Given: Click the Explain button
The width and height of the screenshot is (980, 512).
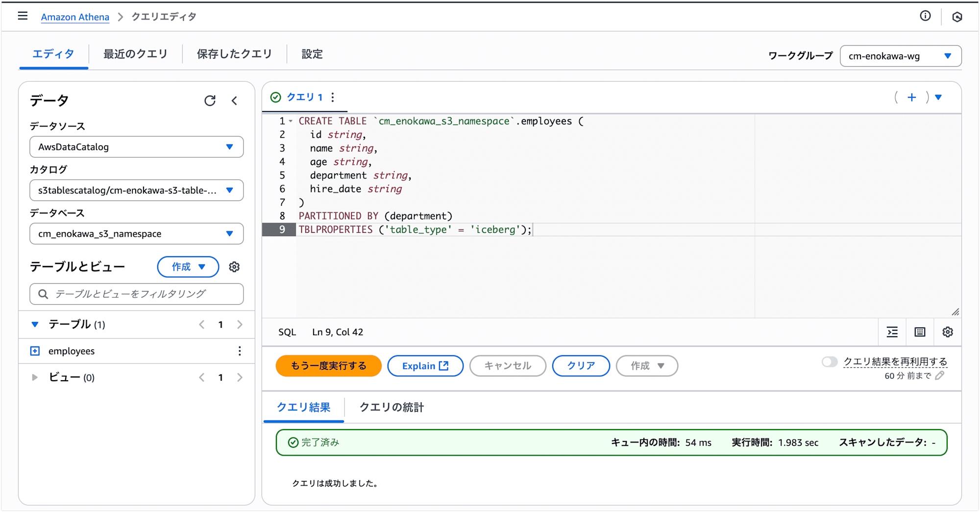Looking at the screenshot, I should pyautogui.click(x=425, y=366).
